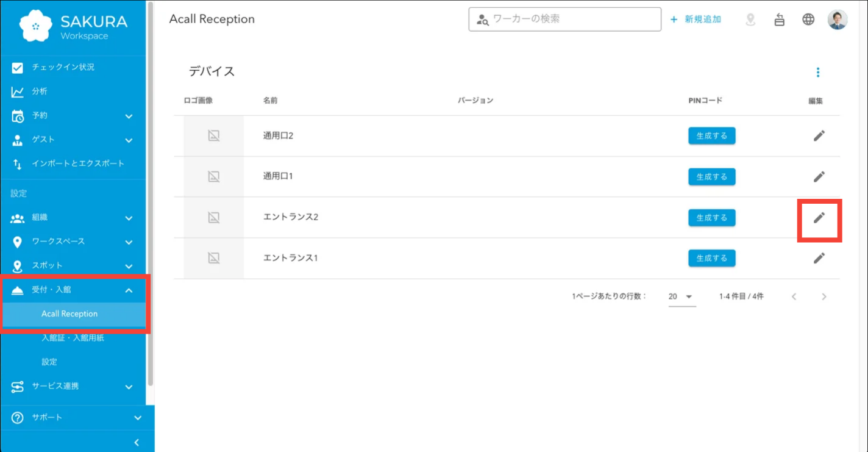Click the ワークスペース location pin icon

coord(18,242)
